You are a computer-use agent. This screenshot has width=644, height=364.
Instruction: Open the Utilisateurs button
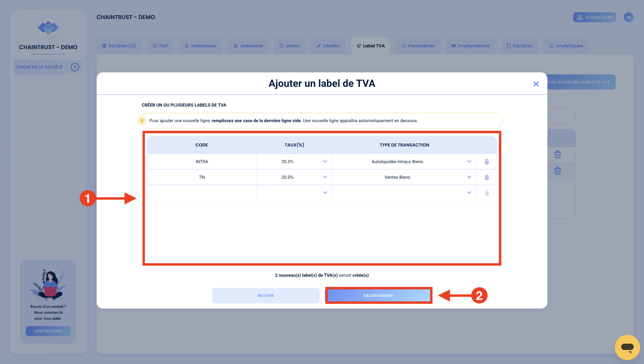[x=594, y=17]
